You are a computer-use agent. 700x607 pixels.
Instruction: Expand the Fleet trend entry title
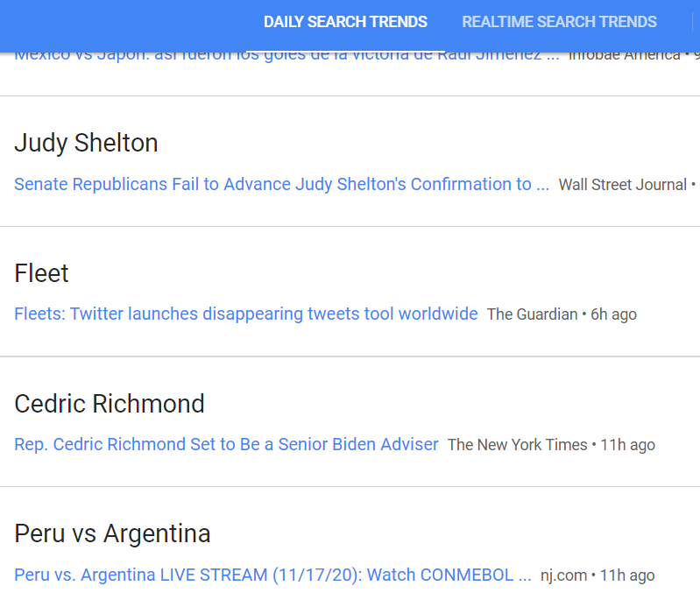coord(41,273)
